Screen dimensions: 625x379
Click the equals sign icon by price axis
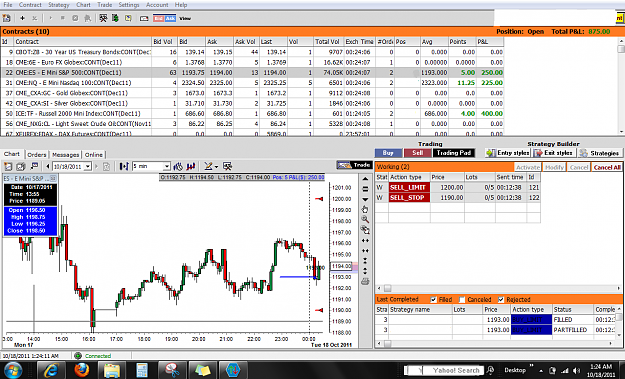click(x=365, y=189)
